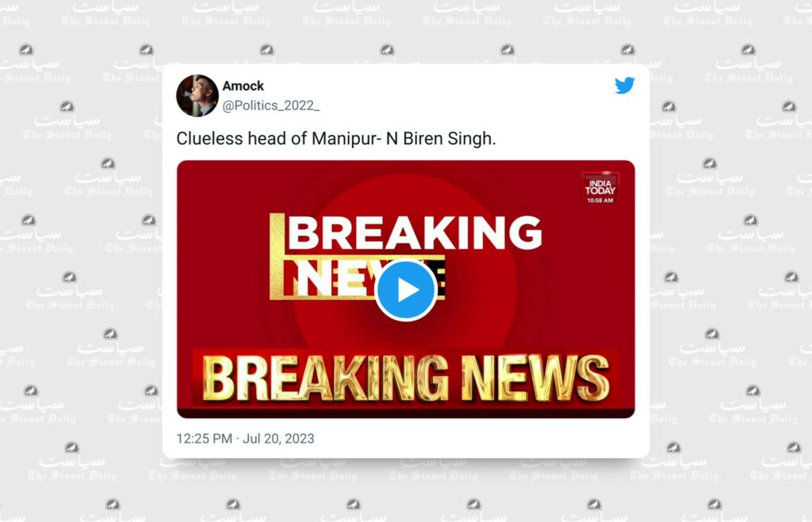Click the name N Biren Singh in tweet
Screen dimensions: 812x522
coord(441,139)
